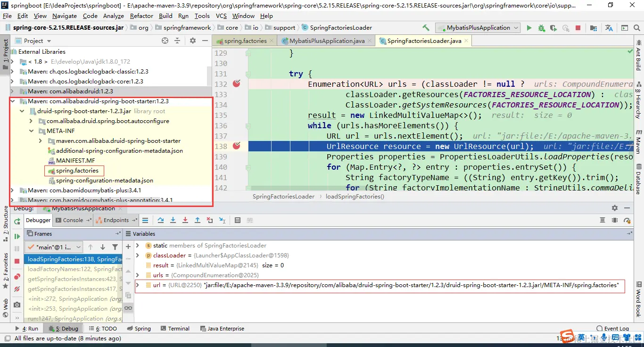This screenshot has height=347, width=644.
Task: Open Debug panel settings gear
Action: (615, 208)
